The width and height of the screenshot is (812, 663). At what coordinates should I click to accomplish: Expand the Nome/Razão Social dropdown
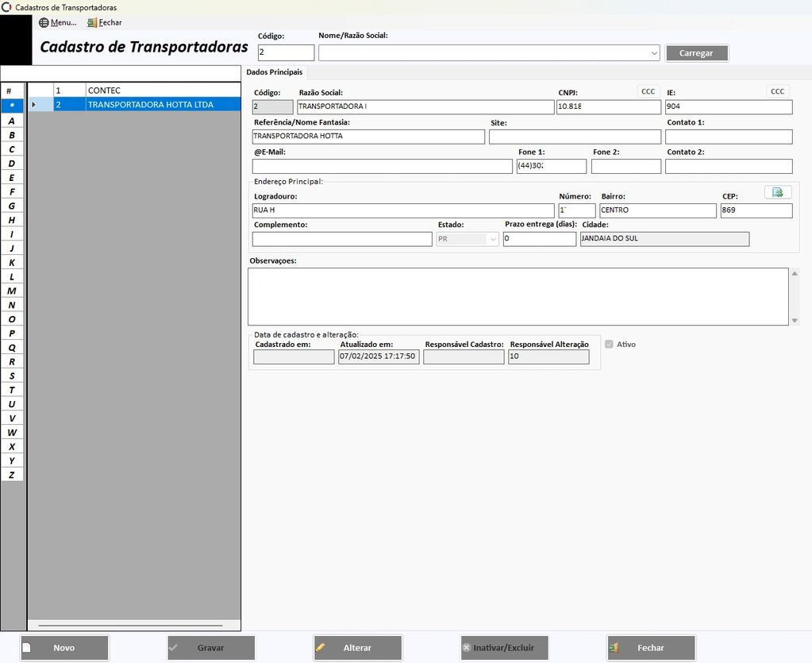pos(654,53)
